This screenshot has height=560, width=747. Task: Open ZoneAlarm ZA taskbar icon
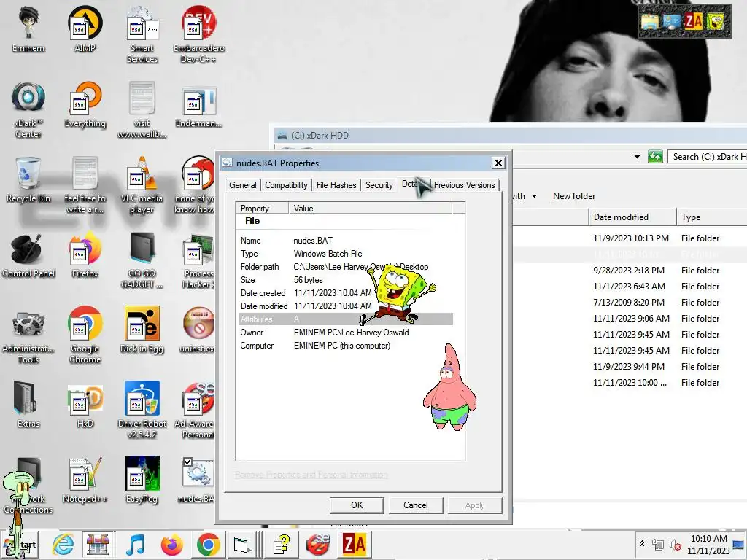tap(354, 545)
